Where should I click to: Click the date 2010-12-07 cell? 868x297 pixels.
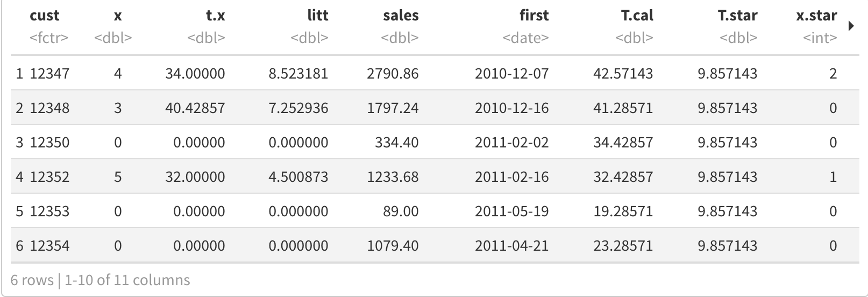pos(511,74)
